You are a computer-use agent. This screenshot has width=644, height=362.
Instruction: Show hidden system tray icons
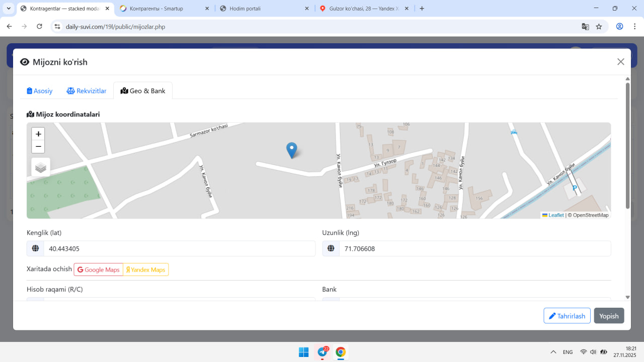(553, 352)
